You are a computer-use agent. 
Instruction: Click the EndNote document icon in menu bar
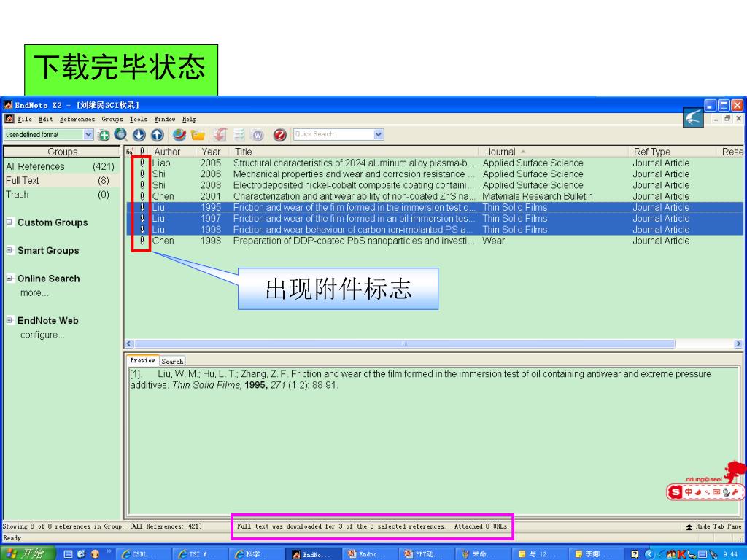(9, 119)
